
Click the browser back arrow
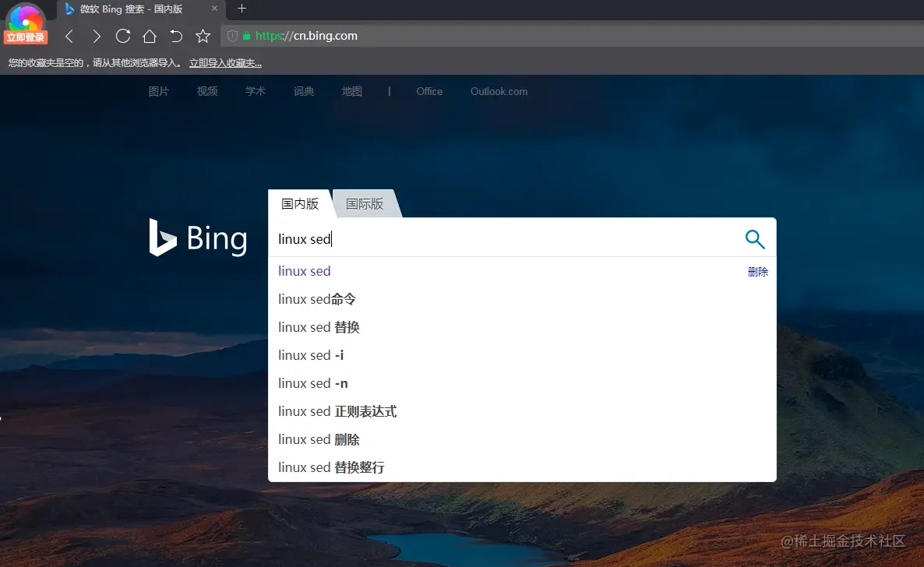(69, 37)
